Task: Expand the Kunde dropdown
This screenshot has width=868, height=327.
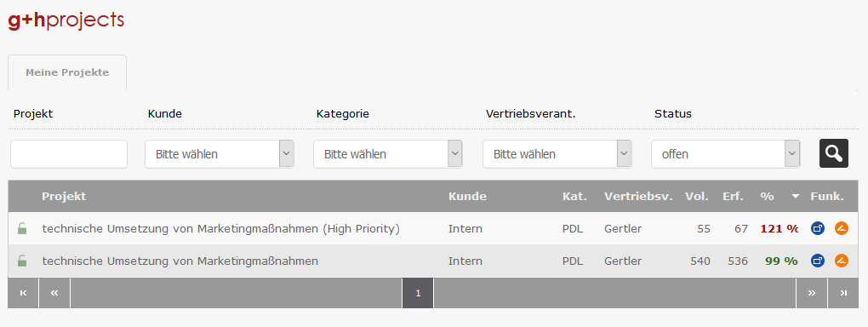Action: (220, 154)
